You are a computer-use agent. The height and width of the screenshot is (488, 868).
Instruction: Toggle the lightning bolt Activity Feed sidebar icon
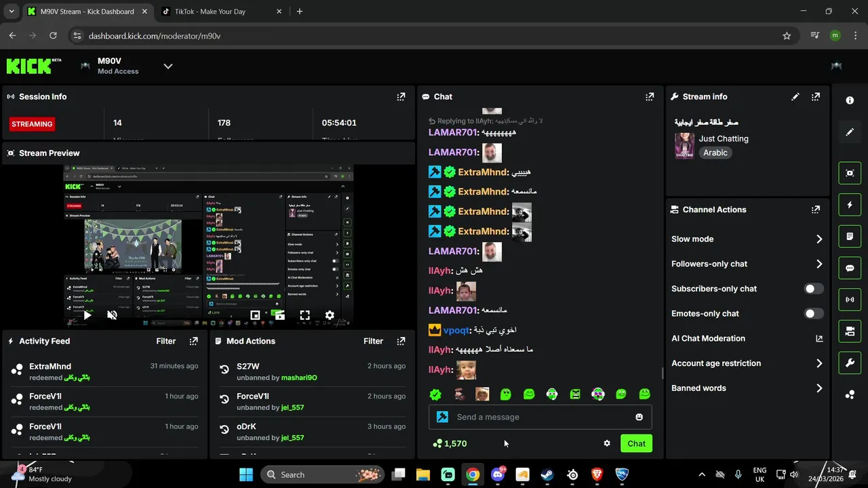click(x=850, y=205)
